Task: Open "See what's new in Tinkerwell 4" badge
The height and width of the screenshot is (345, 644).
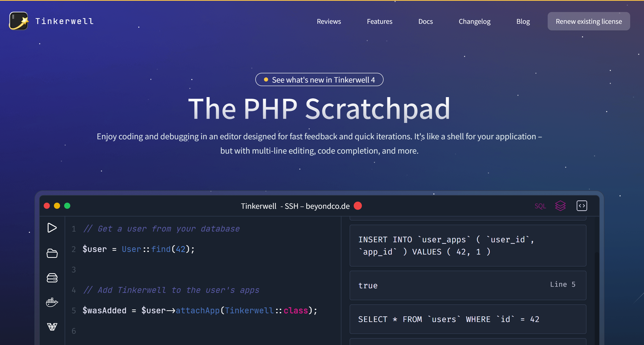Action: 319,80
